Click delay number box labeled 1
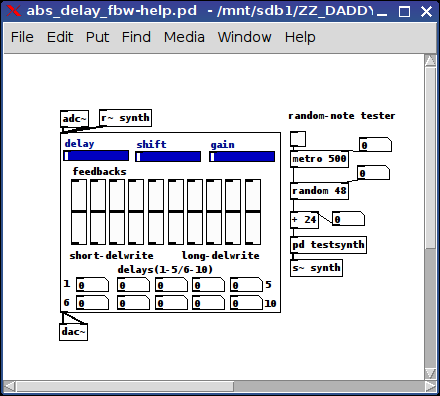Image resolution: width=440 pixels, height=396 pixels. click(x=92, y=285)
